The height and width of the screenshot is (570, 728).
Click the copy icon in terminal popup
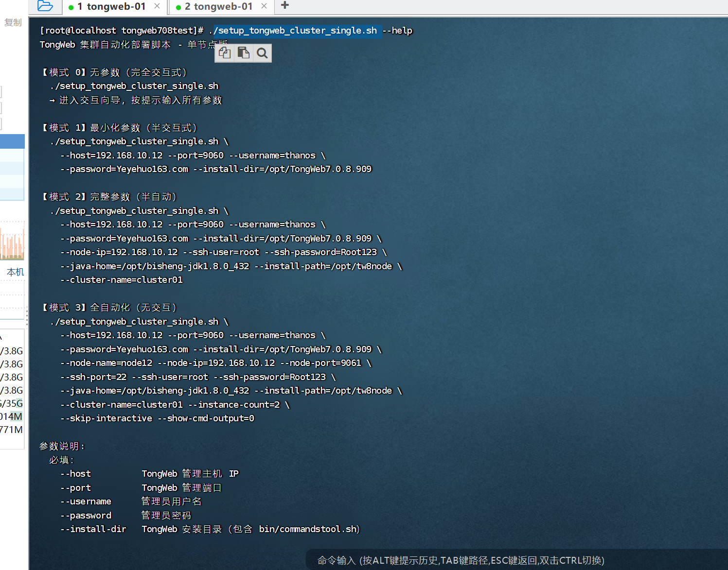pos(225,53)
